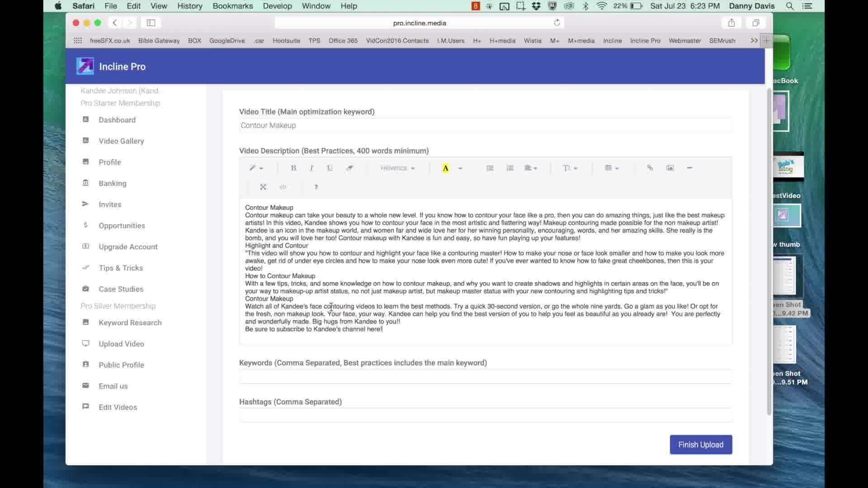Viewport: 868px width, 488px height.
Task: Click the Upload Video monitor icon
Action: [85, 343]
